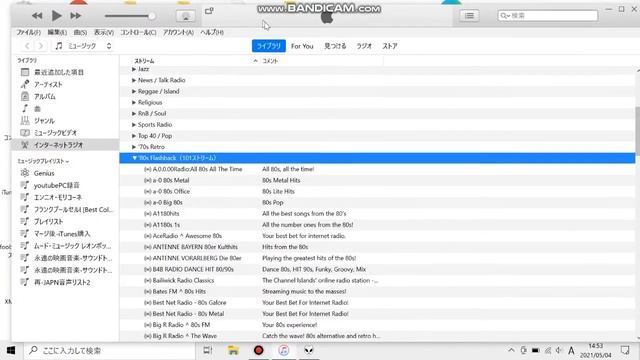The image size is (640, 360).
Task: Collapse the '80s Flashback category
Action: [x=134, y=158]
